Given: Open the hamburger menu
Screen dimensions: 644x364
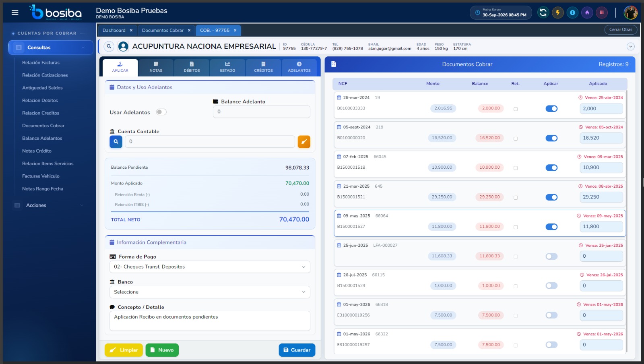Looking at the screenshot, I should click(x=15, y=12).
